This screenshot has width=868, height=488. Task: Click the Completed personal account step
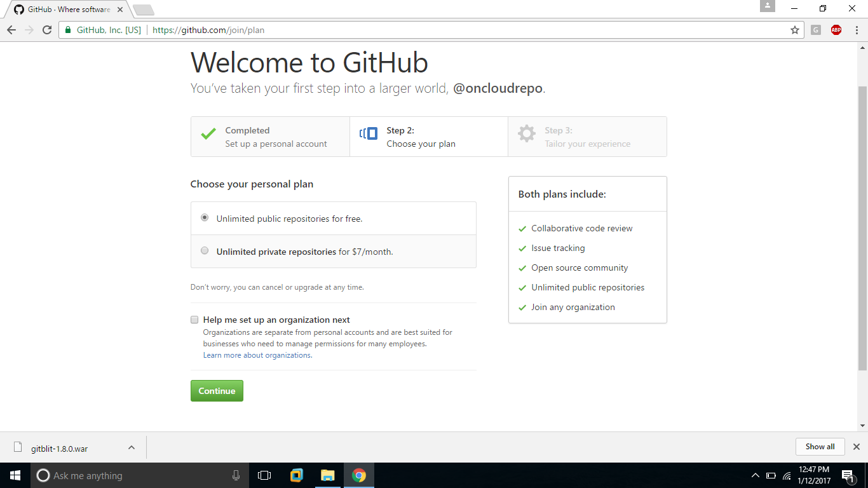[270, 137]
